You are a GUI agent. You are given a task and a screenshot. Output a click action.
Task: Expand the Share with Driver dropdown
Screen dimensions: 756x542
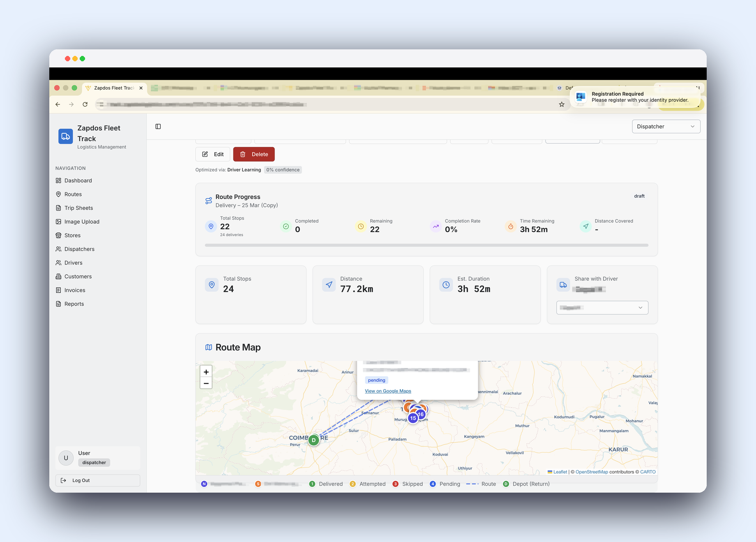(x=602, y=308)
